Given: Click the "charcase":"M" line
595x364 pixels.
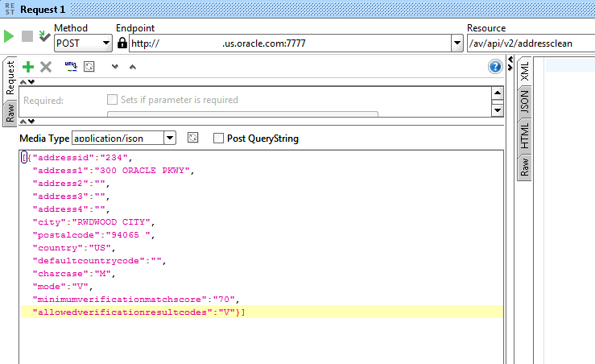Looking at the screenshot, I should (x=74, y=274).
